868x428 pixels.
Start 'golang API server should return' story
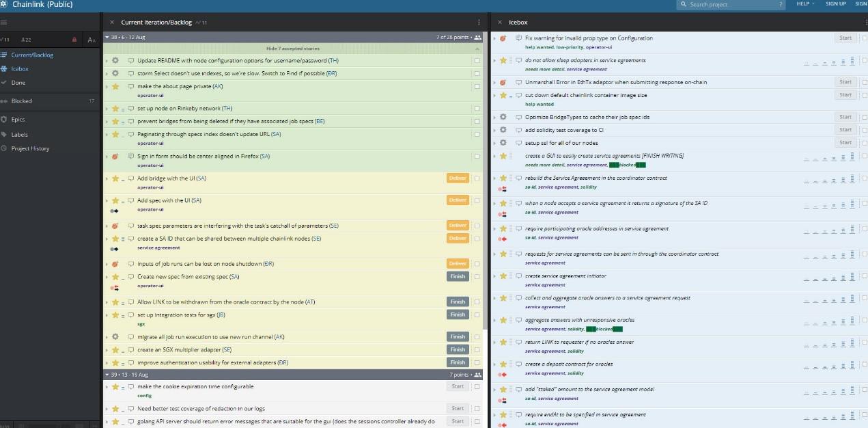coord(458,422)
